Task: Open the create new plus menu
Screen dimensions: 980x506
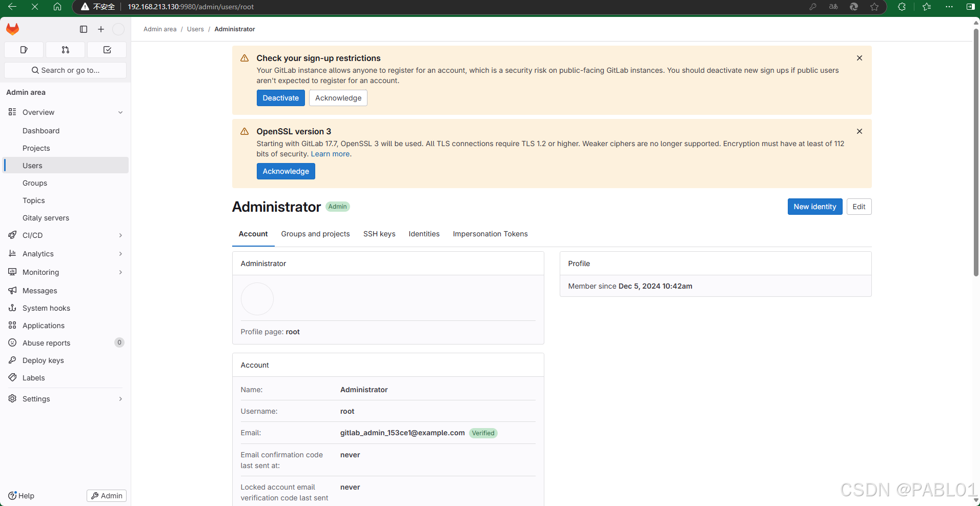Action: [101, 29]
